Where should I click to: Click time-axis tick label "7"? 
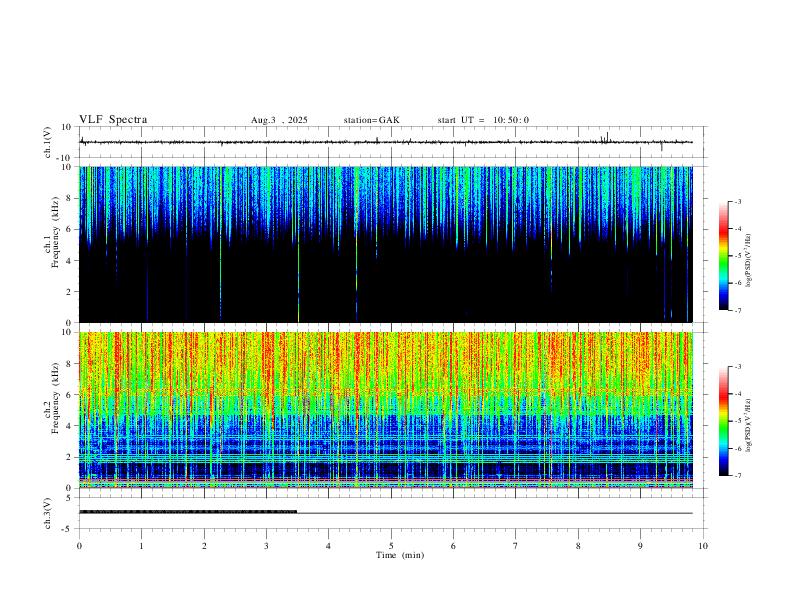coord(516,546)
